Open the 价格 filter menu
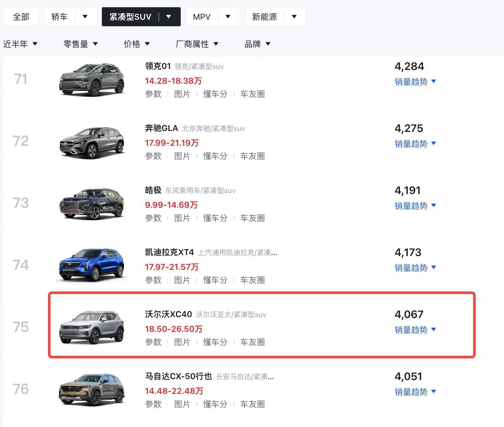Image resolution: width=504 pixels, height=427 pixels. pos(137,44)
